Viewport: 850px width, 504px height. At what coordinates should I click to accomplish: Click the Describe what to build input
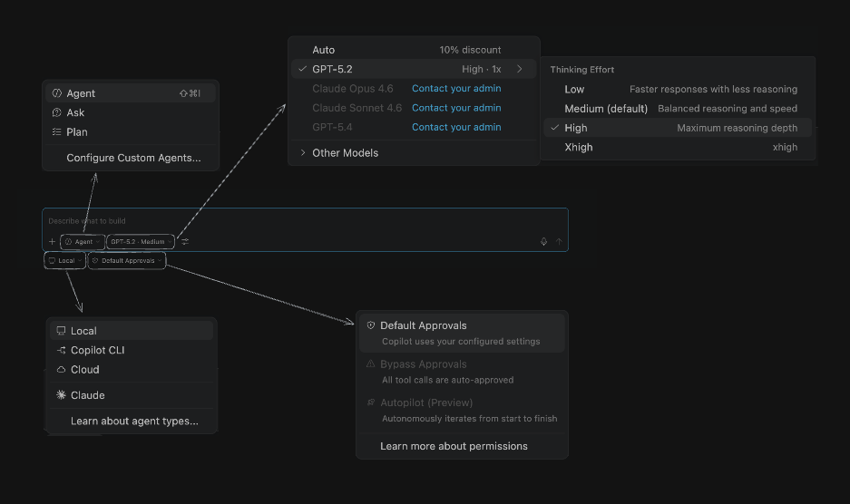[x=305, y=221]
